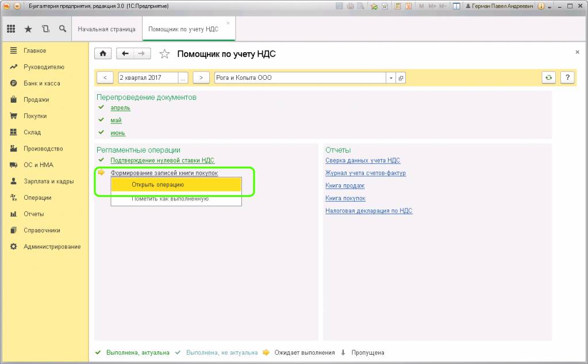The height and width of the screenshot is (364, 588).
Task: Click the period field '2 квартал 2017'
Action: tap(148, 78)
